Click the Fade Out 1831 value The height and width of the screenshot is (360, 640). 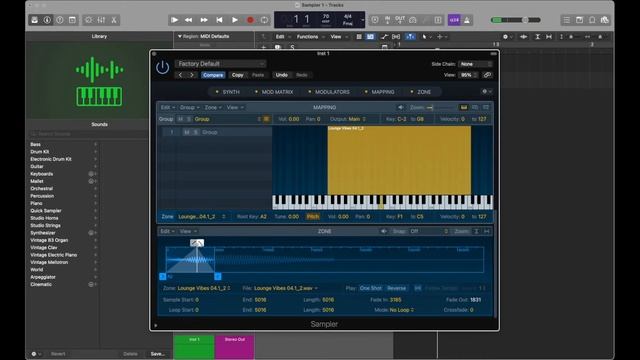(x=476, y=300)
